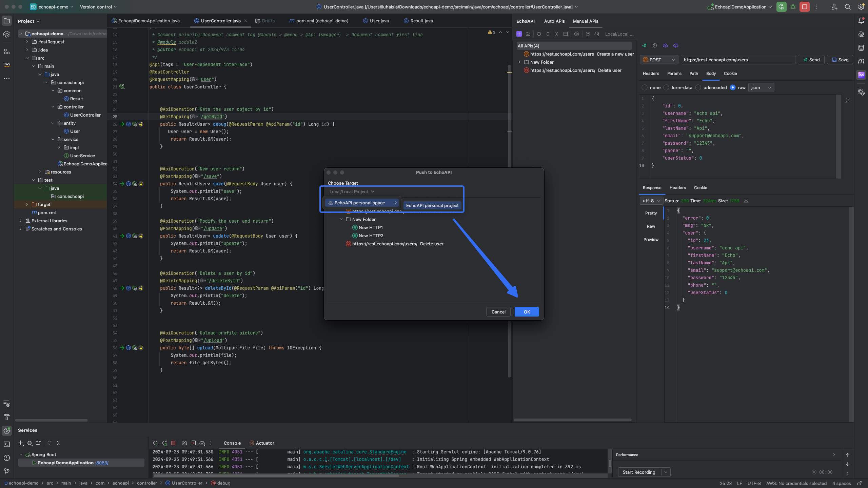The width and height of the screenshot is (868, 488).
Task: Open the Database tool window icon
Action: click(x=861, y=48)
